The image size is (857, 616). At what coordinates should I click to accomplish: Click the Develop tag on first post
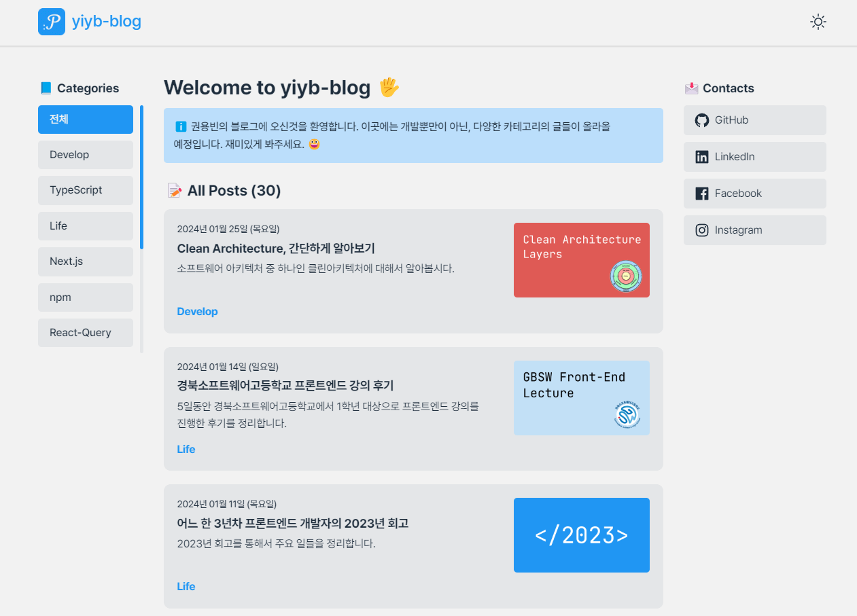click(197, 312)
